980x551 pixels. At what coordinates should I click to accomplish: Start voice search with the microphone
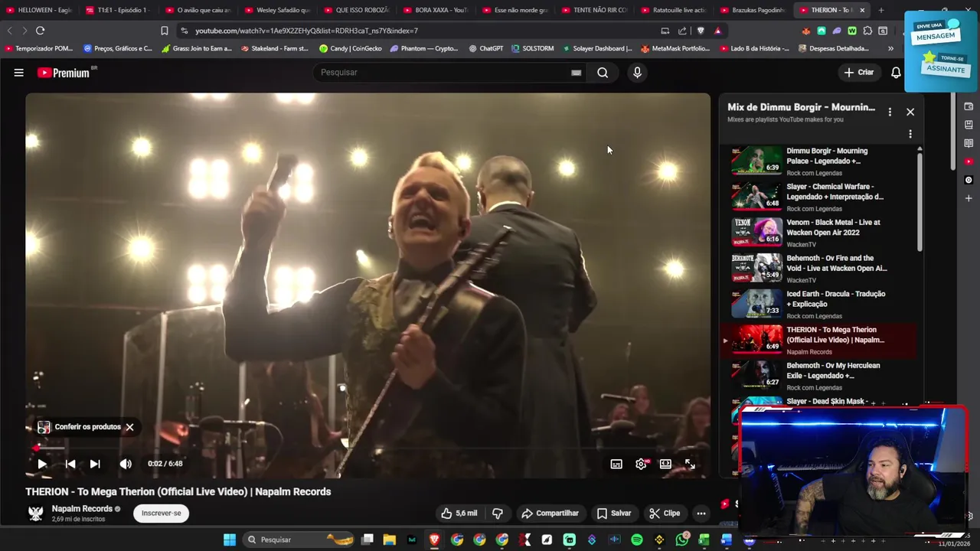tap(637, 73)
